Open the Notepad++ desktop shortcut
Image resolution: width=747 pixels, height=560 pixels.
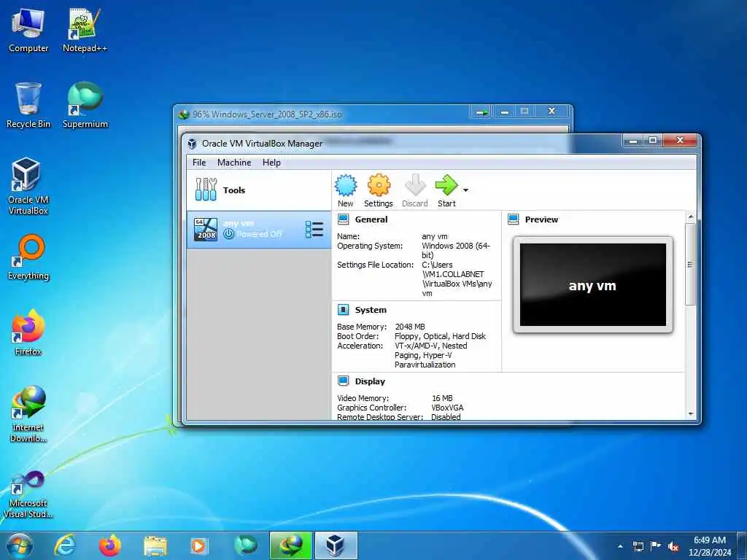point(85,31)
